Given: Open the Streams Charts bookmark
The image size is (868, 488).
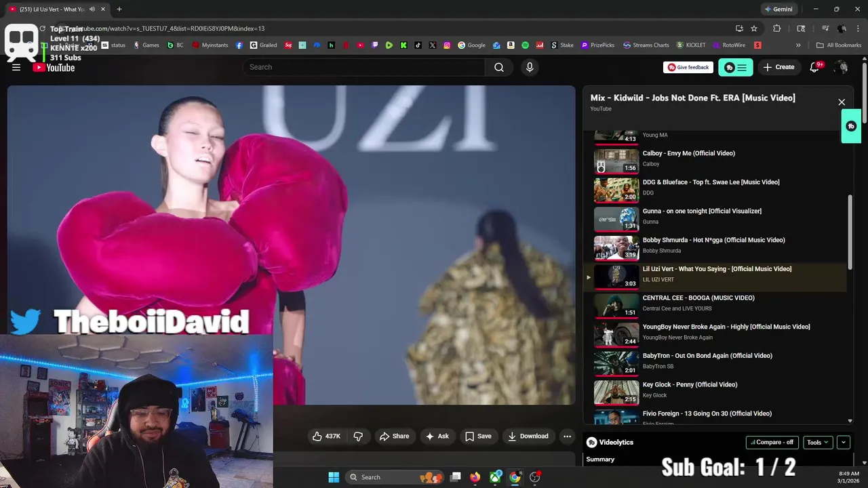Looking at the screenshot, I should coord(646,45).
